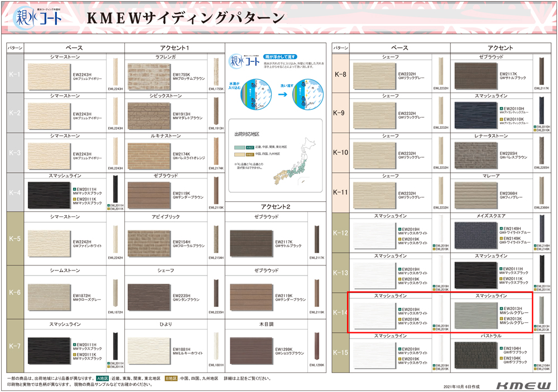Click the EW1913H product code
This screenshot has width=558, height=392.
(x=181, y=114)
